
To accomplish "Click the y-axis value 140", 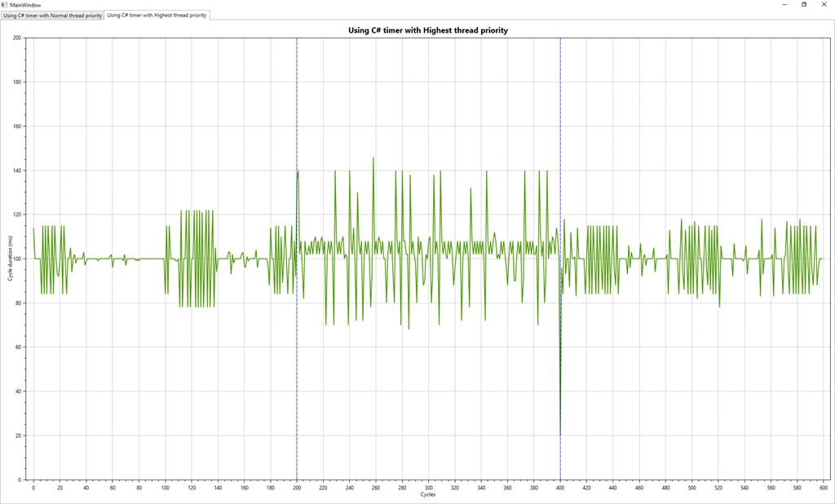I will 17,170.
